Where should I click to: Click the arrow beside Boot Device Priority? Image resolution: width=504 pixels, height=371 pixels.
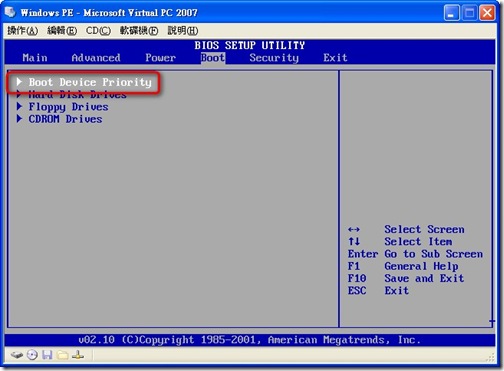pos(19,82)
